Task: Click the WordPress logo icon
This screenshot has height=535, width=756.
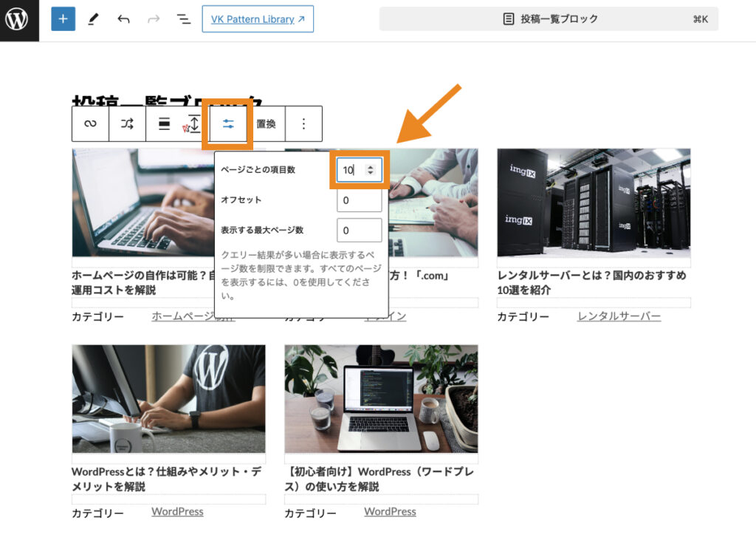Action: [18, 20]
